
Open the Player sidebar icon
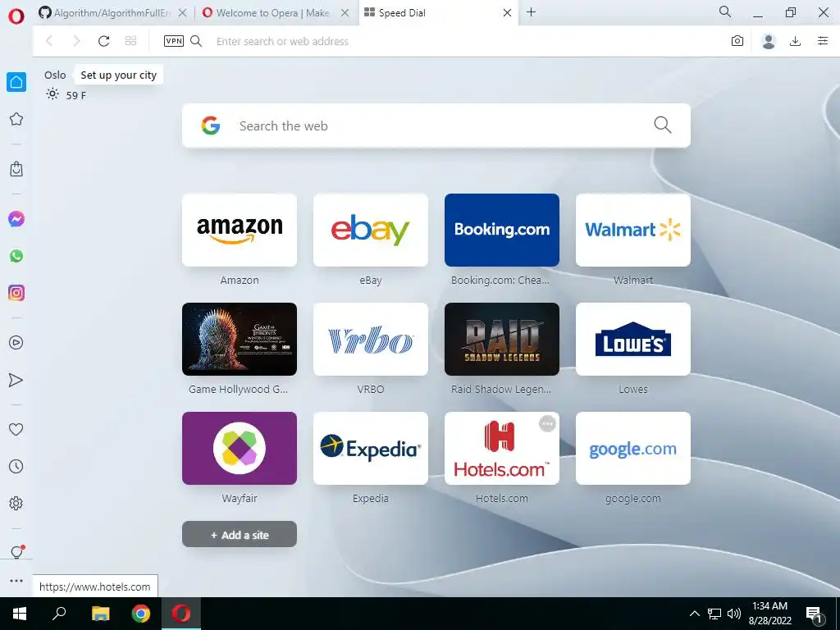(16, 342)
